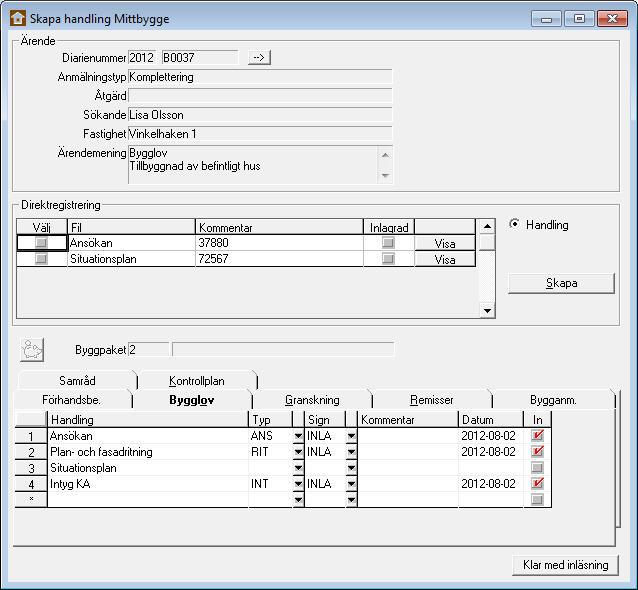Click the house icon in title bar

17,19
